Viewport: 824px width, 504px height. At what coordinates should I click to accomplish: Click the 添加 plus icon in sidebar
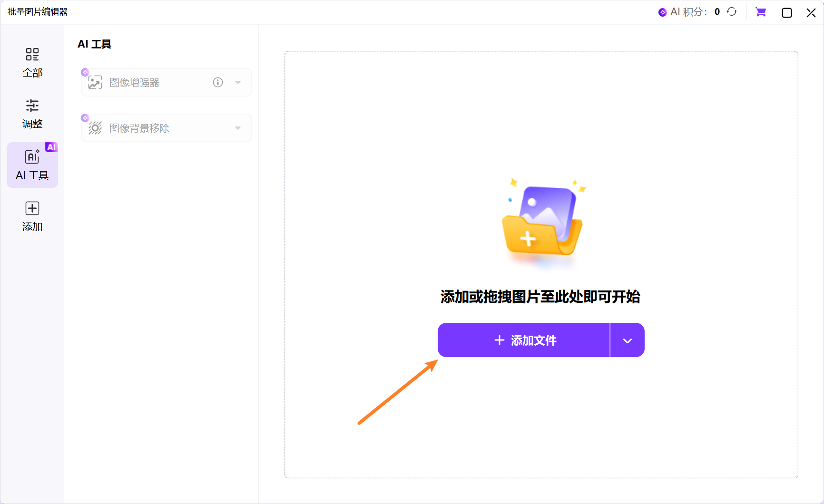coord(32,208)
